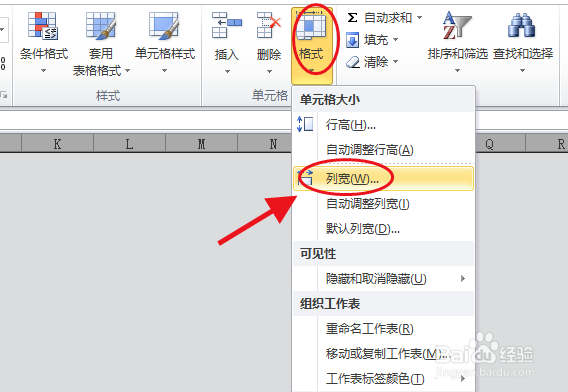Select column K header

(x=57, y=144)
